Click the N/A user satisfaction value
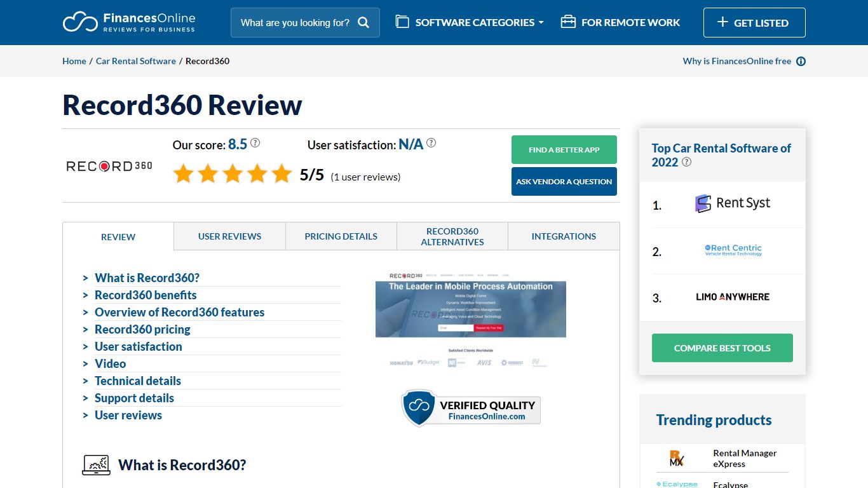Viewport: 868px width, 488px height. pyautogui.click(x=410, y=144)
